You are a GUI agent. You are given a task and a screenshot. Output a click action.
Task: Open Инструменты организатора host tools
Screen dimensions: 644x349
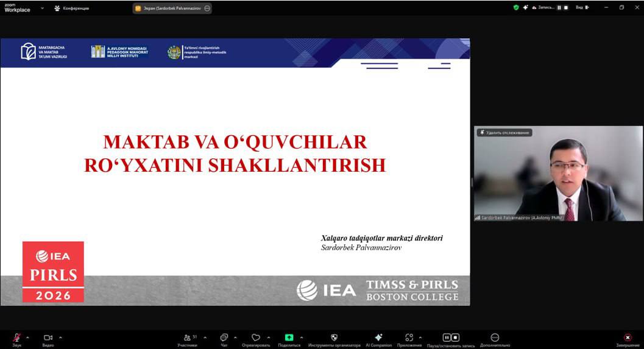334,337
